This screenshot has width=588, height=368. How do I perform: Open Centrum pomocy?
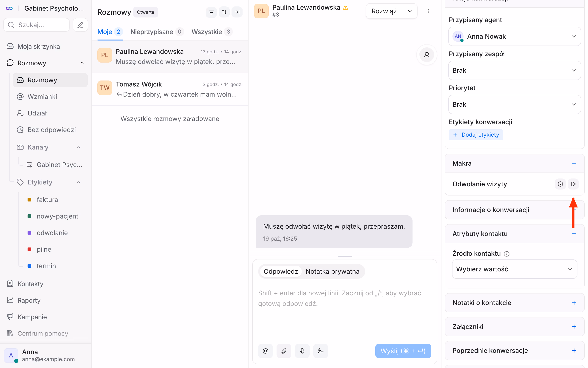tap(46, 333)
